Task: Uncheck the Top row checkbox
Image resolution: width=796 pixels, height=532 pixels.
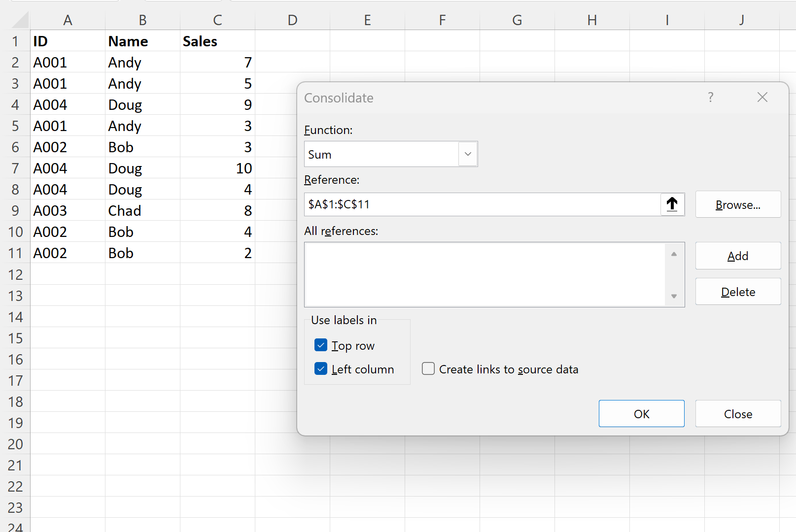Action: (321, 345)
